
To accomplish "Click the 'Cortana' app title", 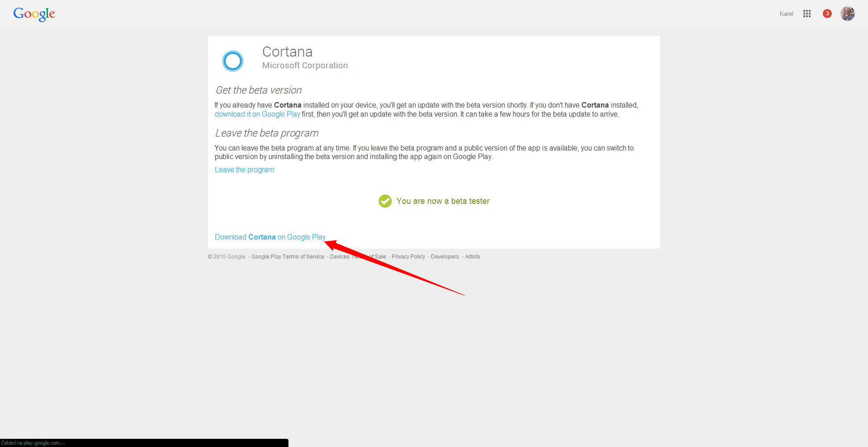I will [x=288, y=52].
